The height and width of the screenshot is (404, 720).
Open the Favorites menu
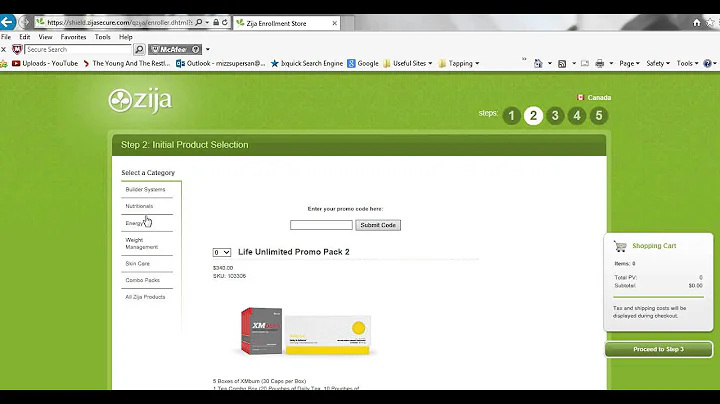click(x=73, y=37)
